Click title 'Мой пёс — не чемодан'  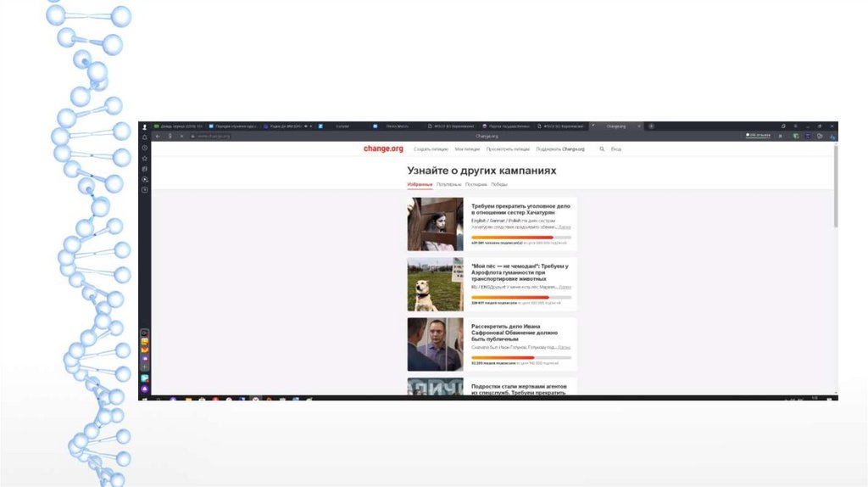(520, 272)
